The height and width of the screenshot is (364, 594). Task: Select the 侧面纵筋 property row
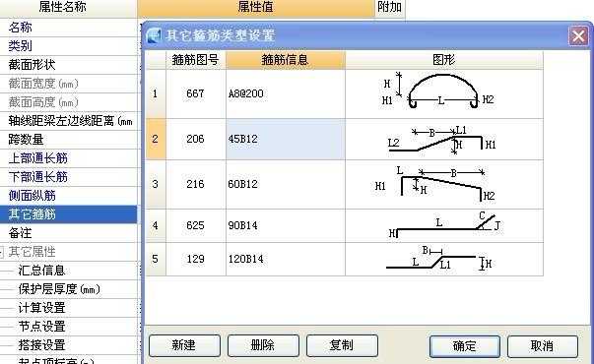pos(69,196)
